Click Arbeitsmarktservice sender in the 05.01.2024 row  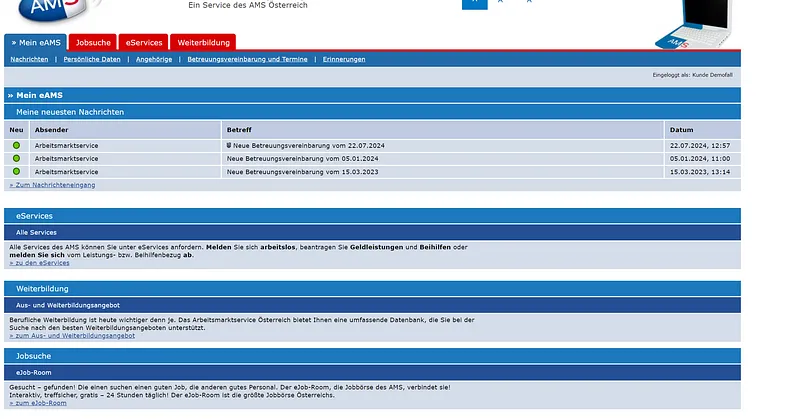(66, 158)
